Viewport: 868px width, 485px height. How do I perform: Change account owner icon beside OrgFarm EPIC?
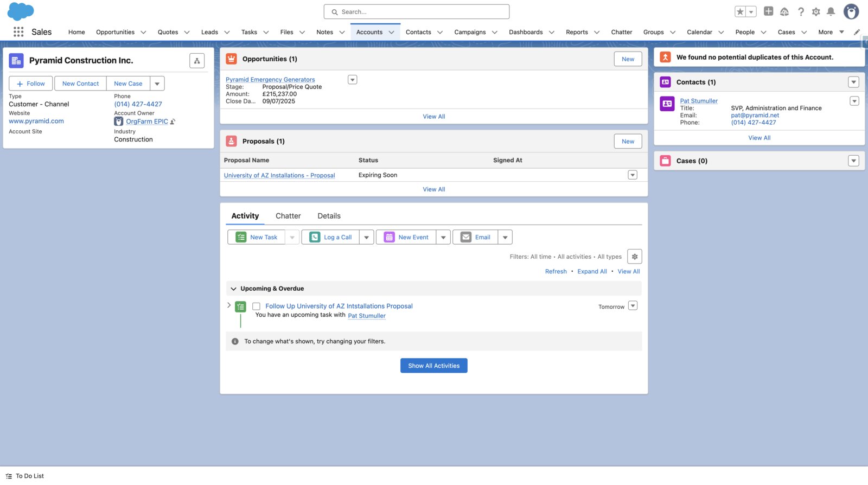tap(173, 122)
